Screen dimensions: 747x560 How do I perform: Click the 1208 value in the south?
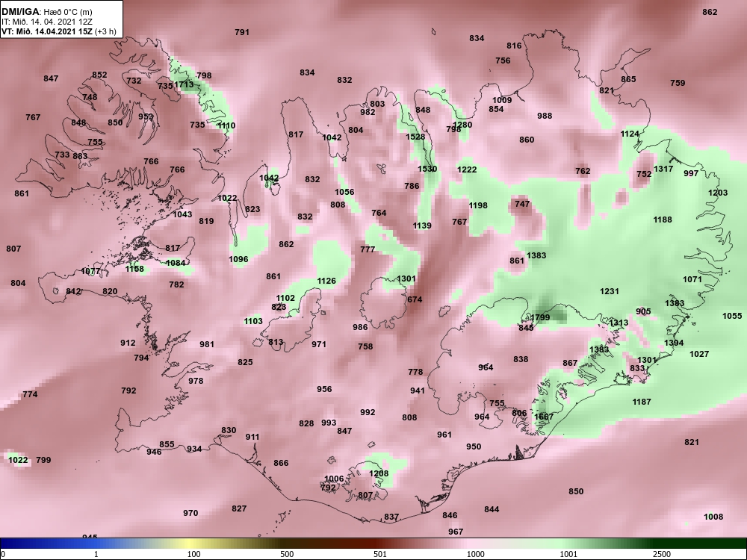coord(379,473)
